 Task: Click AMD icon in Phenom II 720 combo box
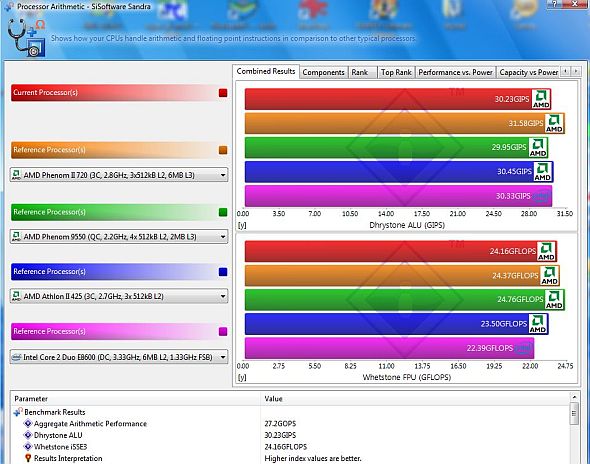16,175
